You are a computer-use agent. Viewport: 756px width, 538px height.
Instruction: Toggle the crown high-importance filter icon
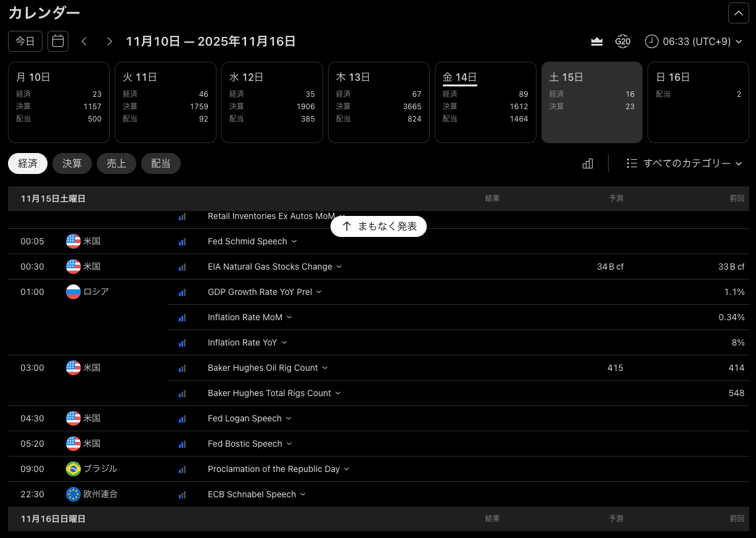coord(596,41)
